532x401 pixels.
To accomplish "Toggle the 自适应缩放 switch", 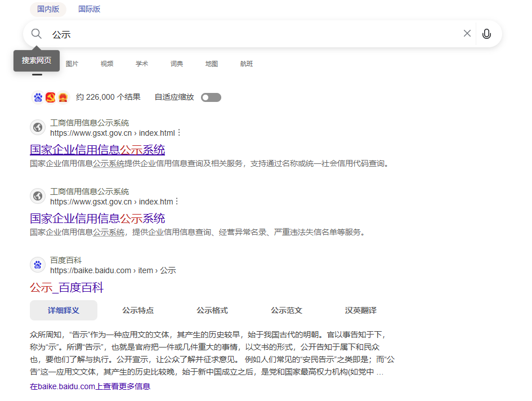I will click(211, 97).
